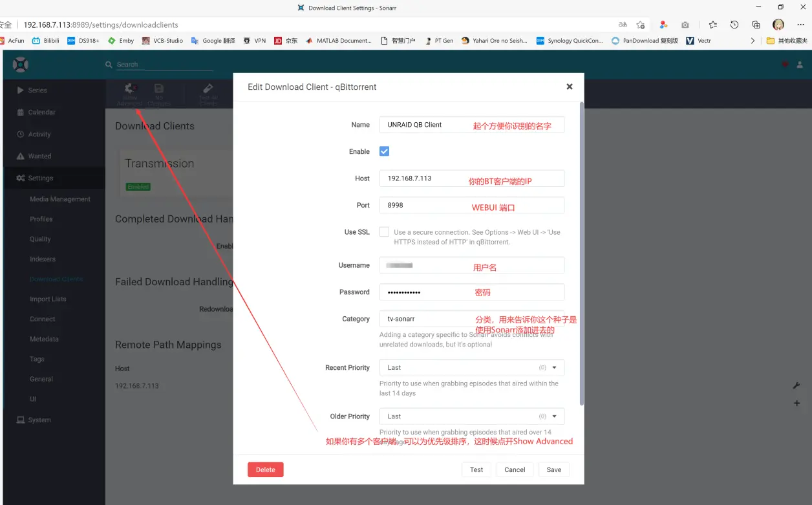Toggle the Use SSL checkbox

pyautogui.click(x=384, y=232)
